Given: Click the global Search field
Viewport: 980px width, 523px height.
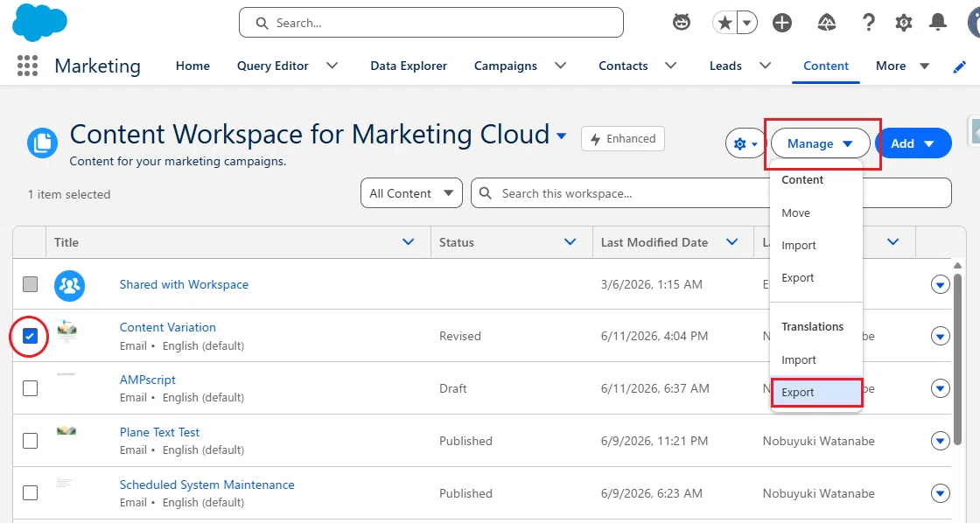Looking at the screenshot, I should tap(431, 23).
